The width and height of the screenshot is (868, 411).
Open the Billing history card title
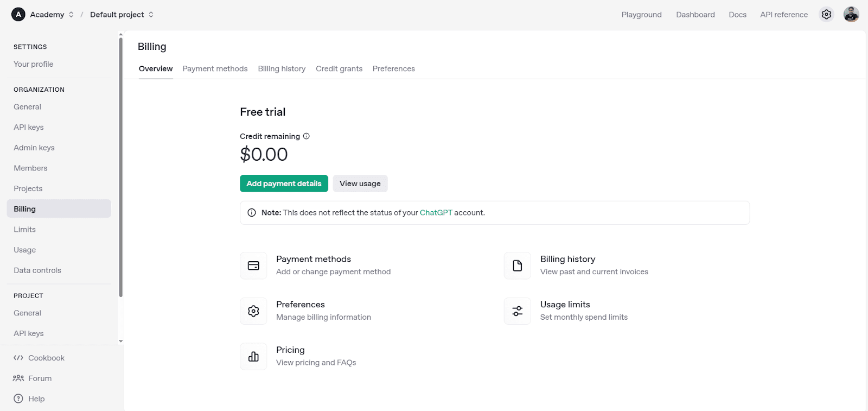(567, 259)
